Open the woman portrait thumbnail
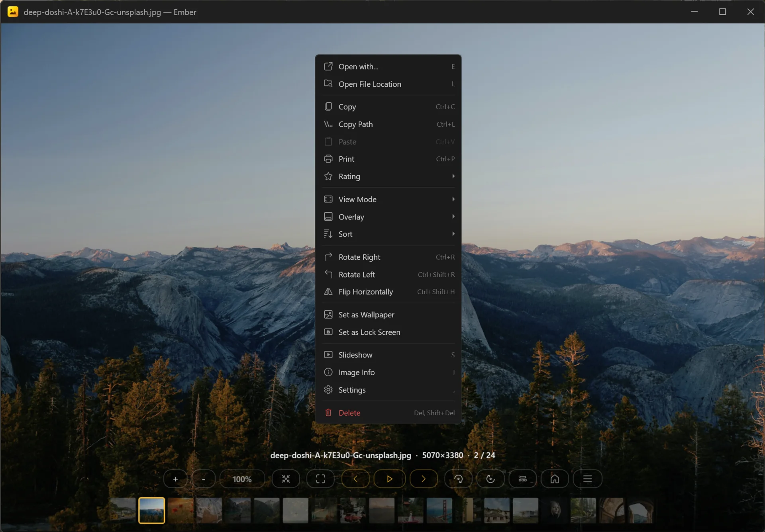The height and width of the screenshot is (532, 765). [x=554, y=510]
